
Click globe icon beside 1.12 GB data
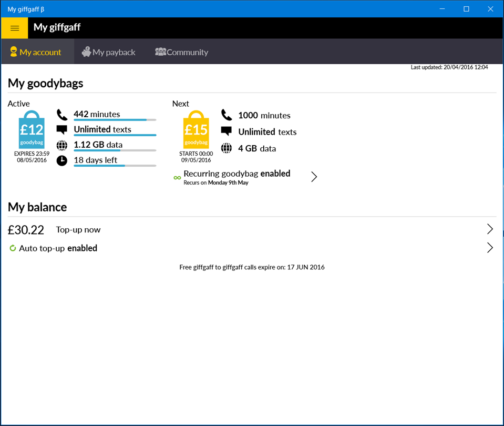62,145
